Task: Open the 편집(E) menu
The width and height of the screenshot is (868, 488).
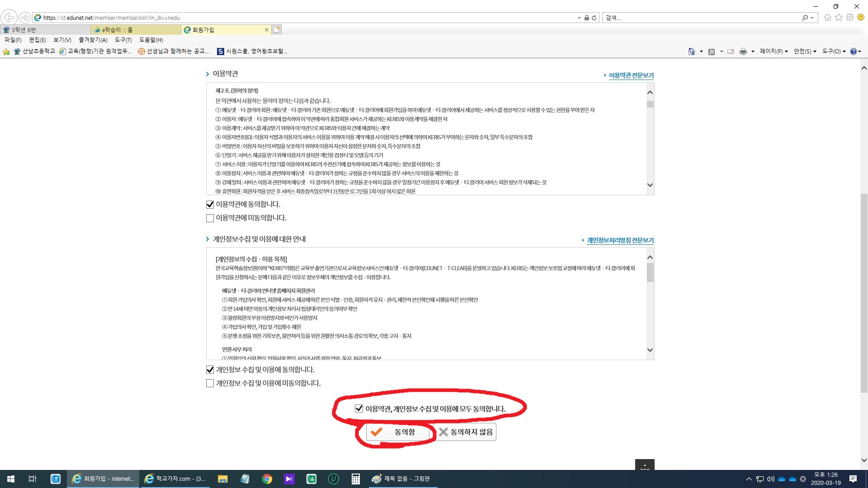Action: click(x=38, y=40)
